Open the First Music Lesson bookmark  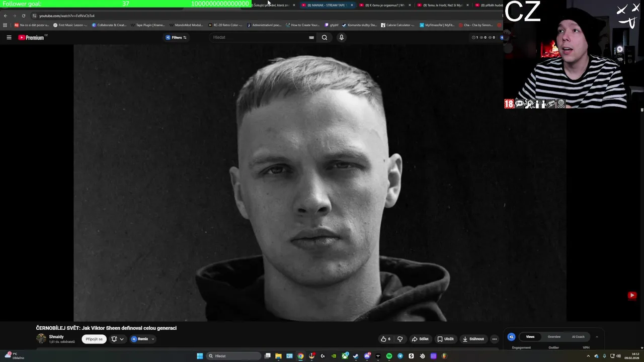coord(70,25)
